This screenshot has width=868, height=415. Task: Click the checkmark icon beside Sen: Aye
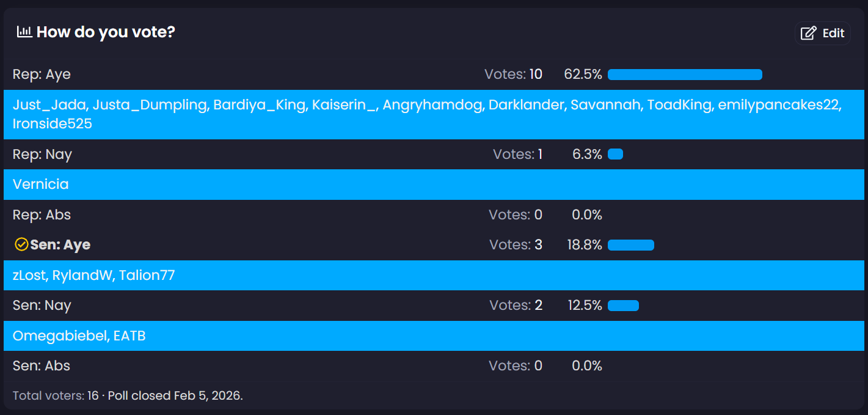[x=21, y=245]
